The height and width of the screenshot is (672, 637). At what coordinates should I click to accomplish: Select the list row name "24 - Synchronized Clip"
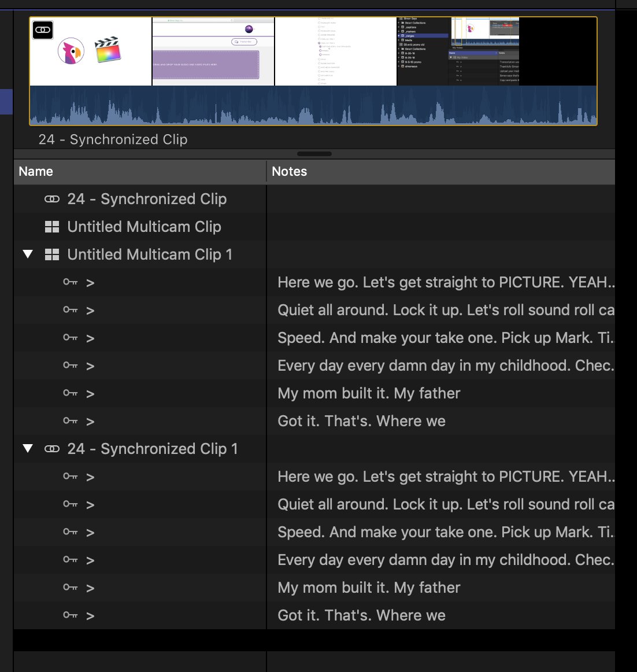click(147, 200)
